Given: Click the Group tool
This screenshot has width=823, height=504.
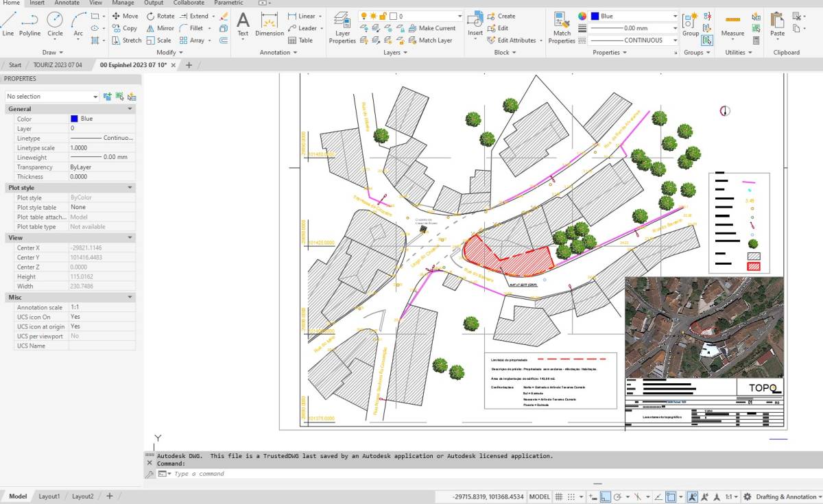Looking at the screenshot, I should [x=691, y=24].
